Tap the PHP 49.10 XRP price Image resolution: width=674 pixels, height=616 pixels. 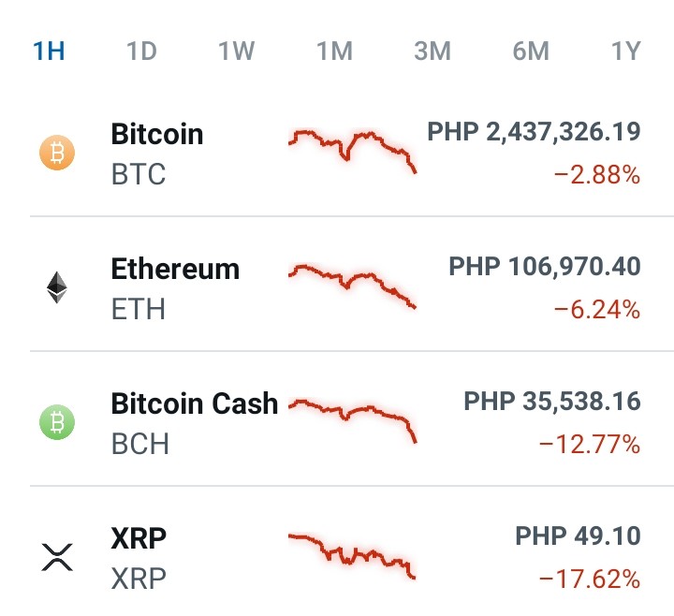coord(578,536)
